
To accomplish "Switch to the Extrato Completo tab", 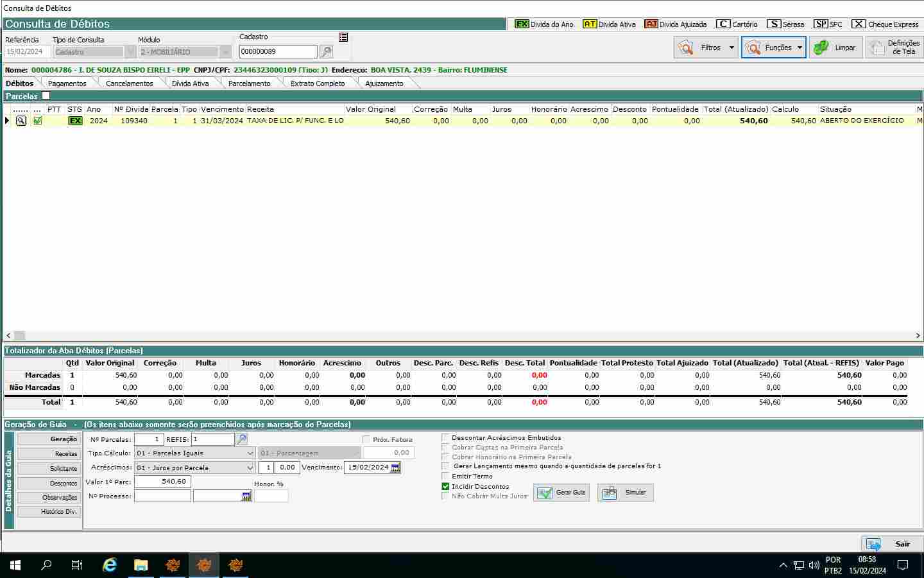I will click(317, 83).
